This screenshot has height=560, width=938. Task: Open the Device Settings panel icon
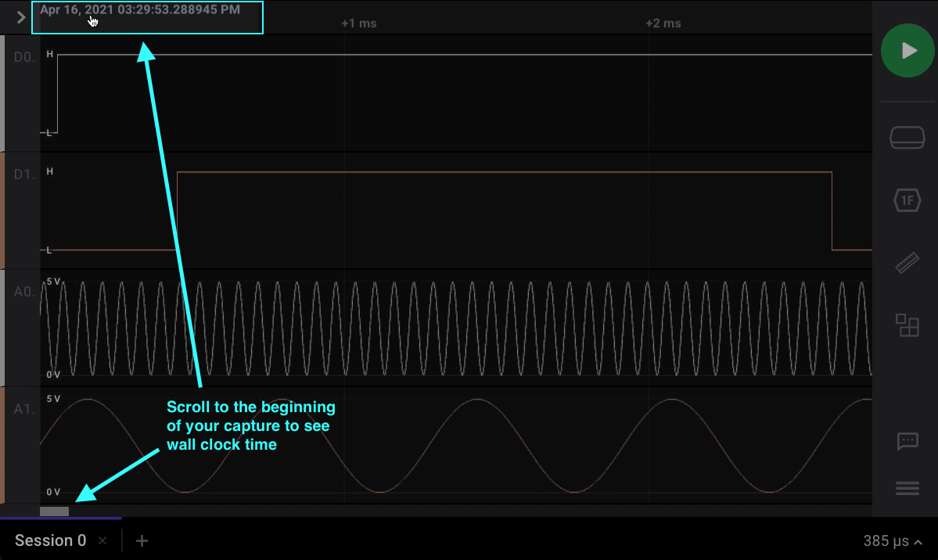(907, 138)
